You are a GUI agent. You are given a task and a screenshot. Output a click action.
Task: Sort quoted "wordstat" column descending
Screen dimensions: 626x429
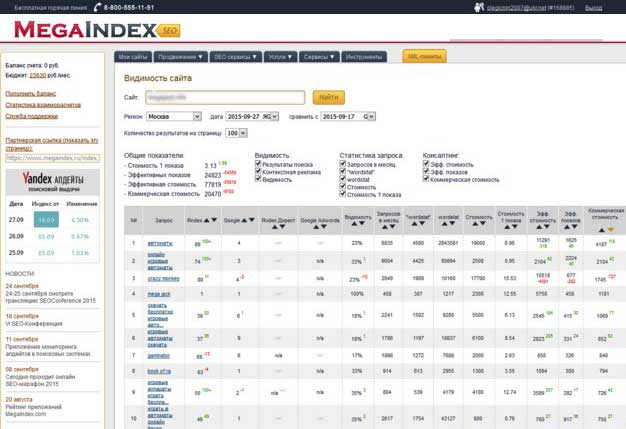pyautogui.click(x=422, y=224)
